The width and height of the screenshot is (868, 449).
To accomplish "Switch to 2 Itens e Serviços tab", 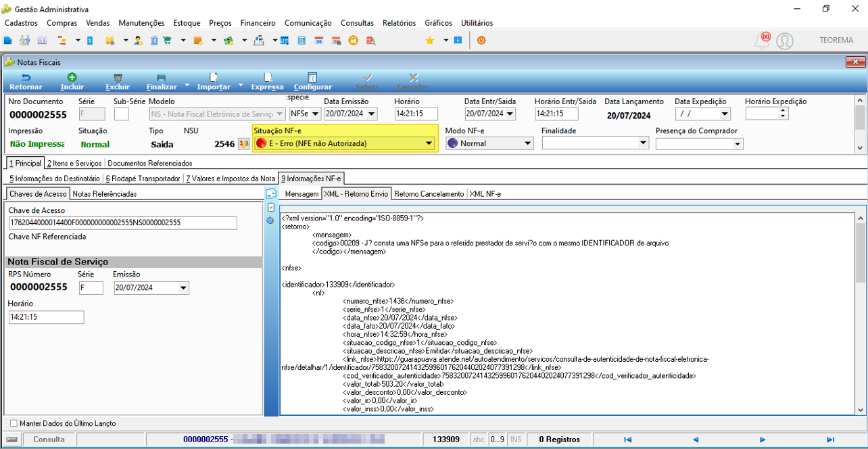I will (74, 164).
